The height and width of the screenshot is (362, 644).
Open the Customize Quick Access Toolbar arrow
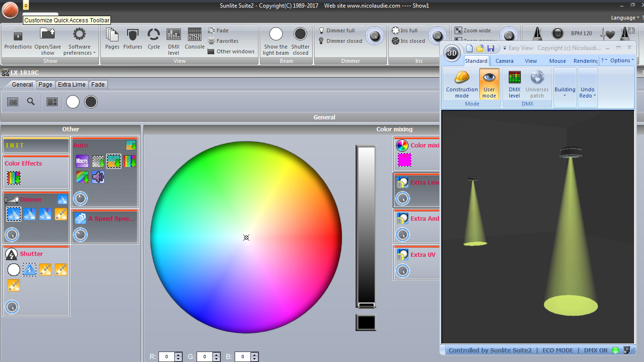(x=26, y=5)
